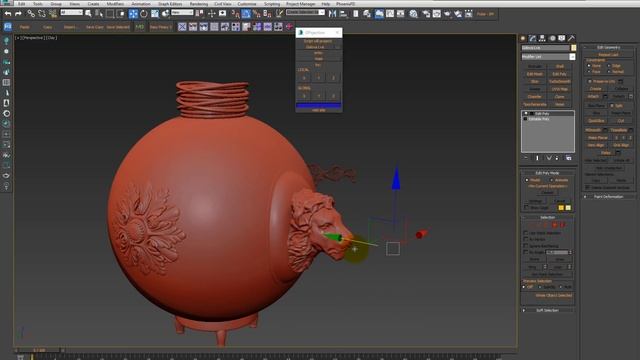Toggle the Window/Crossing selection icon
This screenshot has height=360, width=640.
[121, 14]
